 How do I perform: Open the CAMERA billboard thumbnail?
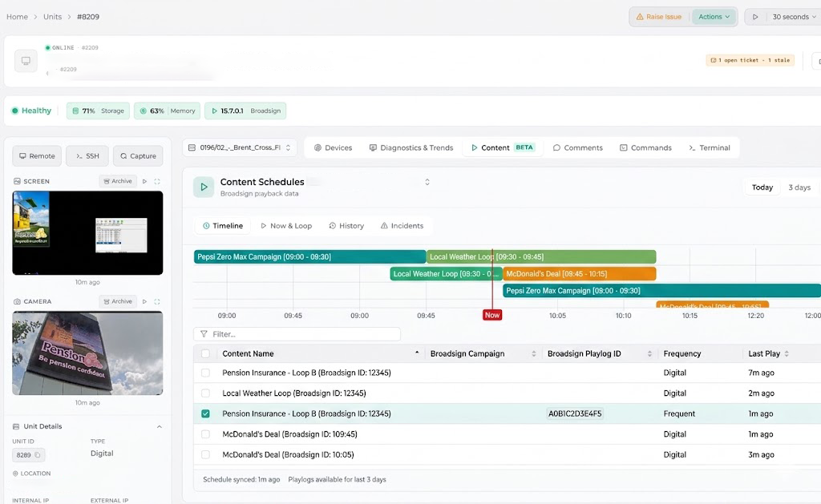[87, 353]
